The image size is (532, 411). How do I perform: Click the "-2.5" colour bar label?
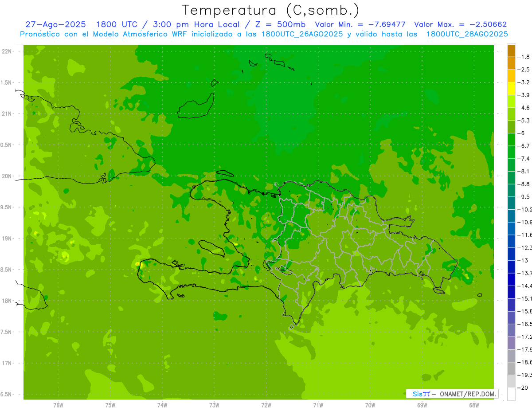click(524, 70)
